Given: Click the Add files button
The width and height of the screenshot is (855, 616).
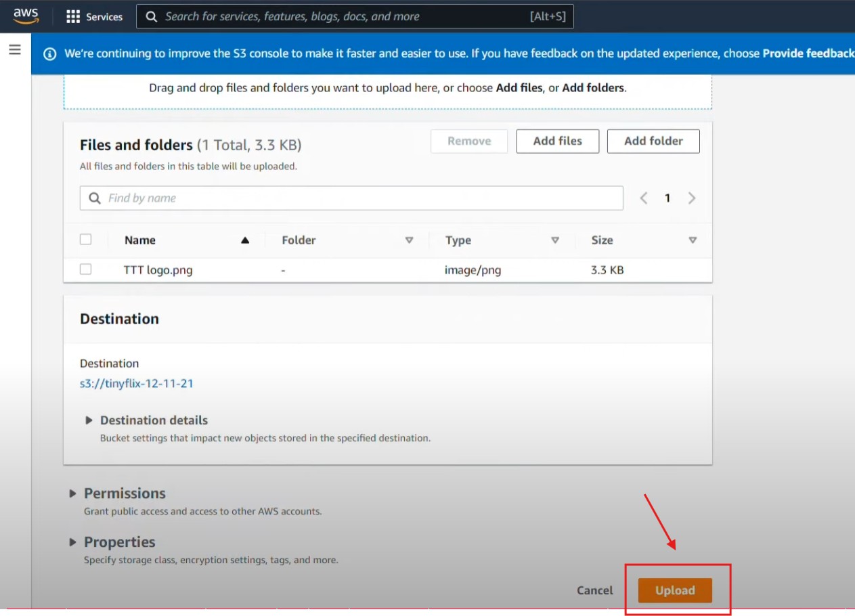Looking at the screenshot, I should (557, 141).
